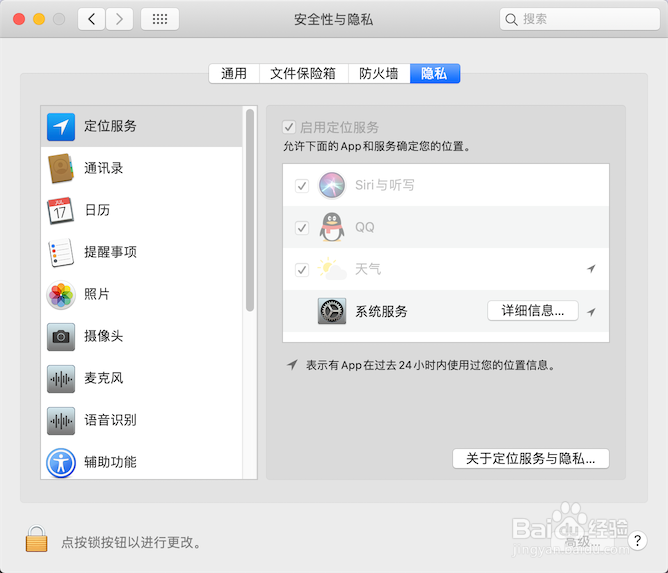Screen dimensions: 668x573
Task: Select the 摄像头 camera icon
Action: click(x=61, y=337)
